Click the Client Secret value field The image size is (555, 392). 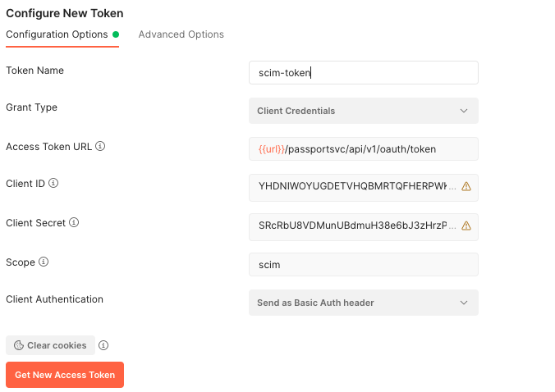[353, 226]
